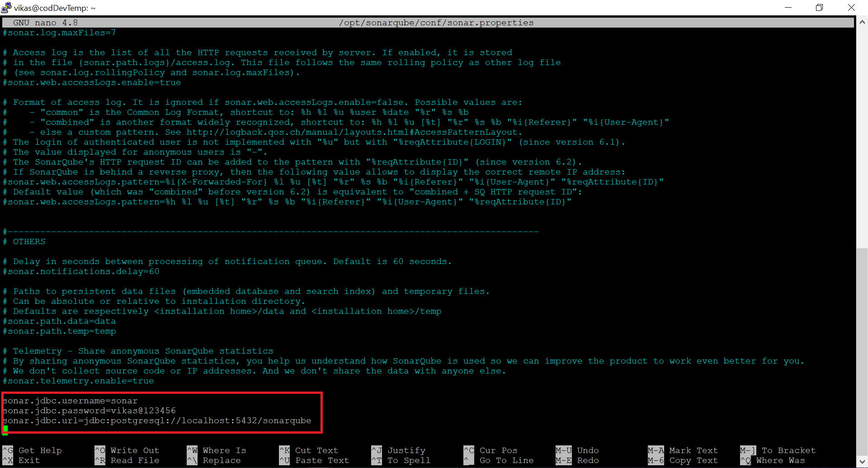
Task: Close the PuTTY terminal window
Action: pyautogui.click(x=851, y=8)
